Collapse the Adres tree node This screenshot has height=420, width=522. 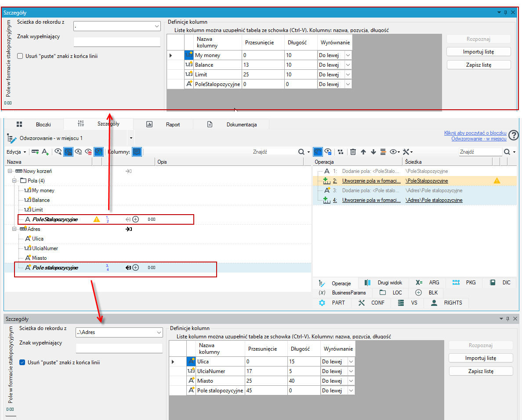(14, 229)
